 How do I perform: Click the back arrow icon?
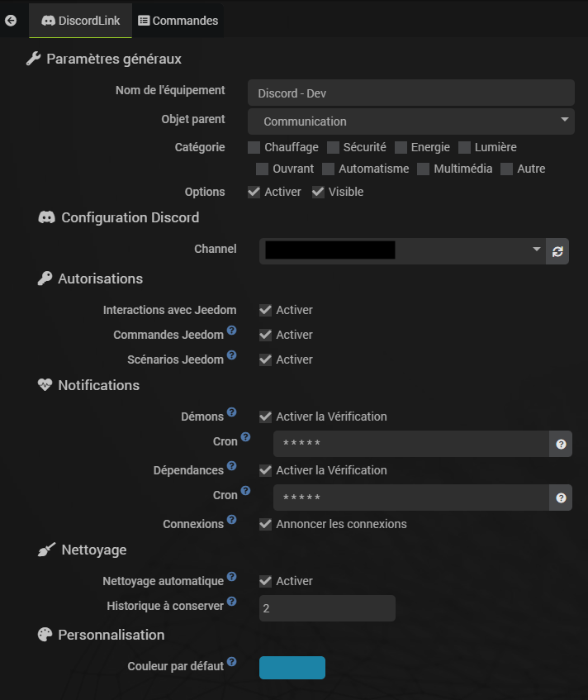coord(11,21)
